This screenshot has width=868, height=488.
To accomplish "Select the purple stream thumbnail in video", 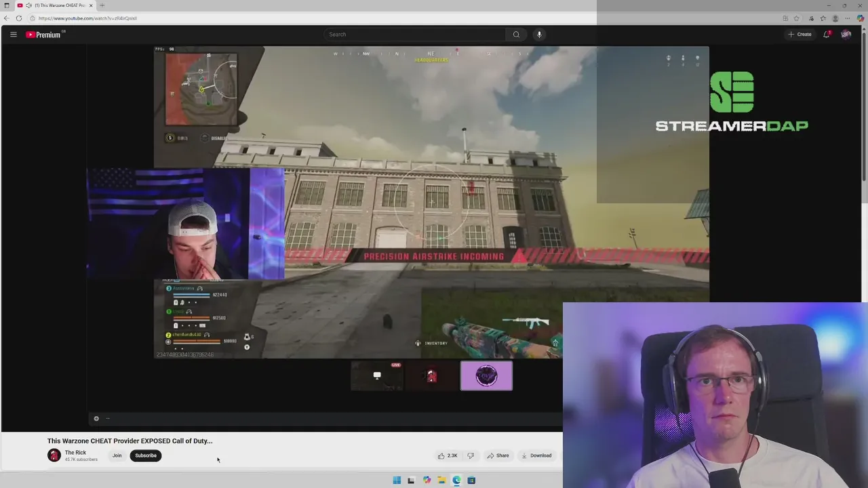I will coord(486,375).
